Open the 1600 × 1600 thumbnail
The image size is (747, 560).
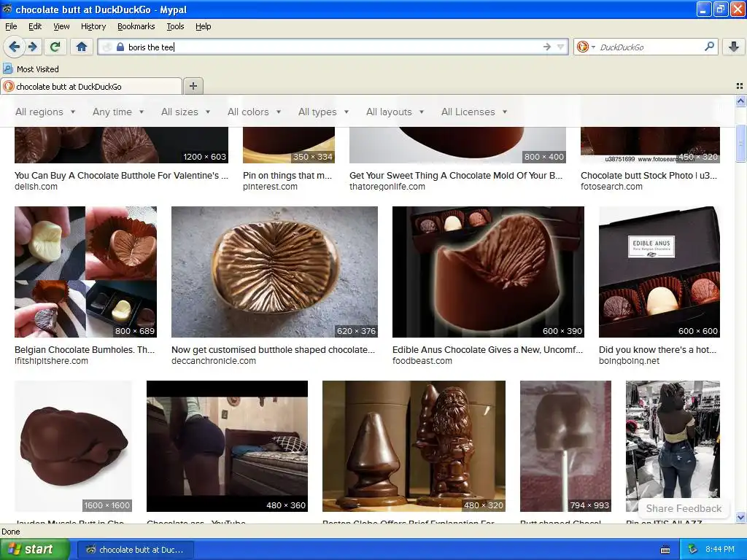pos(74,446)
